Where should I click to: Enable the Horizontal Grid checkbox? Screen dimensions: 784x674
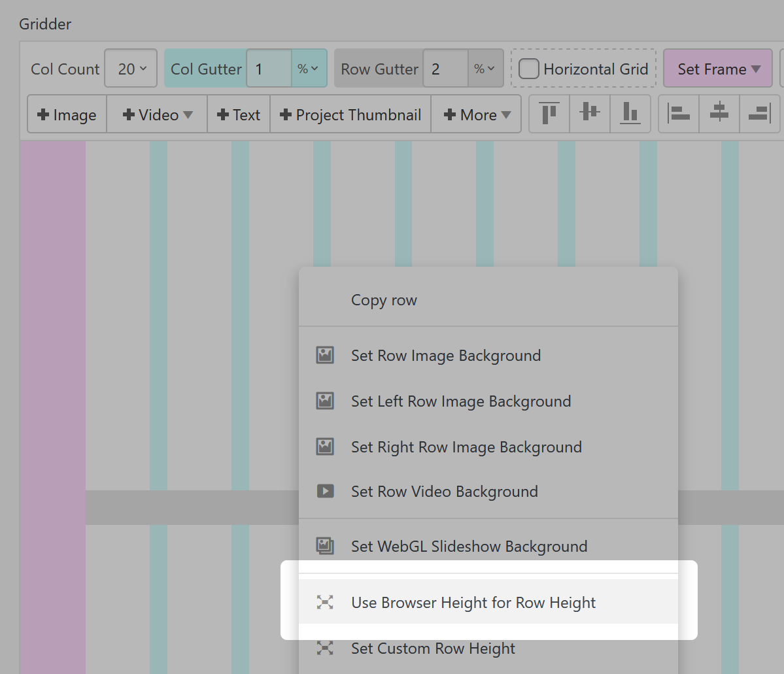pyautogui.click(x=529, y=69)
